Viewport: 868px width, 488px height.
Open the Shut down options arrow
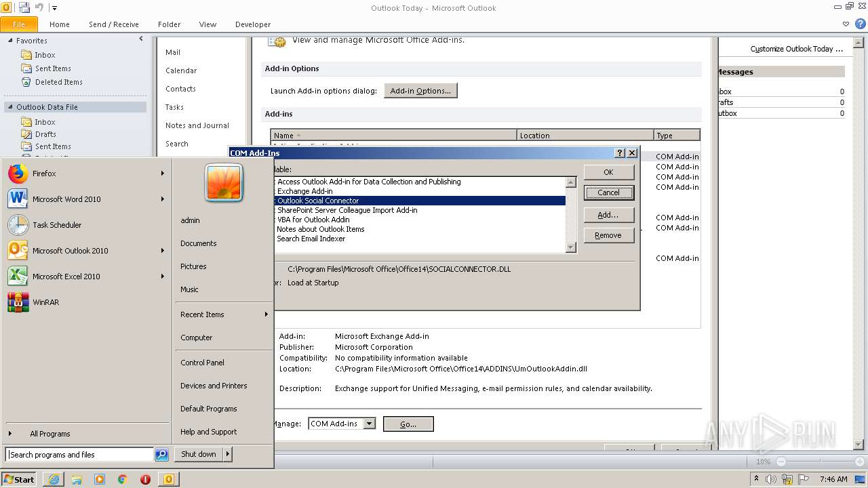point(227,454)
